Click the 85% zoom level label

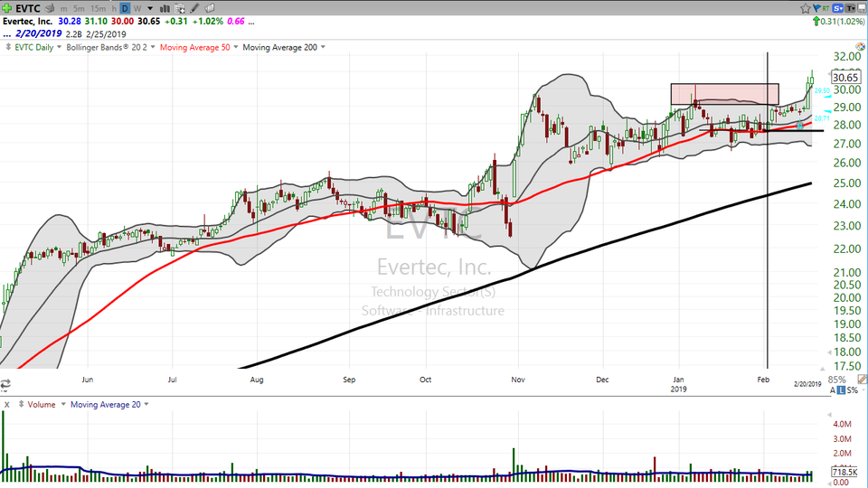click(836, 380)
